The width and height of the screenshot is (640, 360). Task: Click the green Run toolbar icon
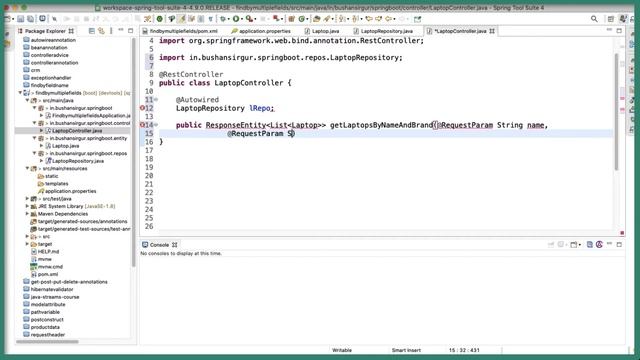pyautogui.click(x=236, y=19)
